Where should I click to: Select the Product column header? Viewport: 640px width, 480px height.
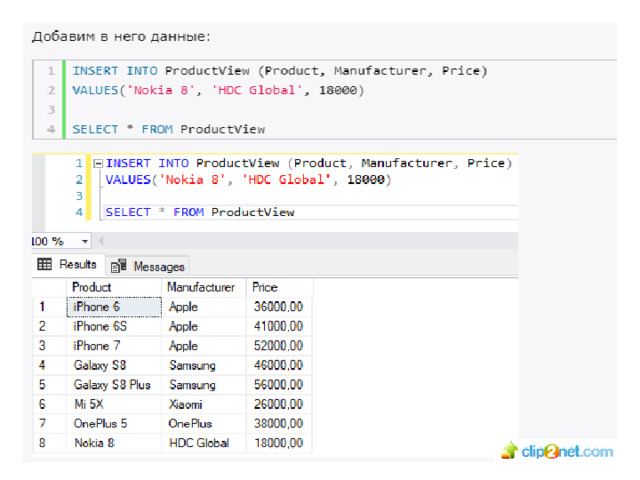tap(92, 287)
